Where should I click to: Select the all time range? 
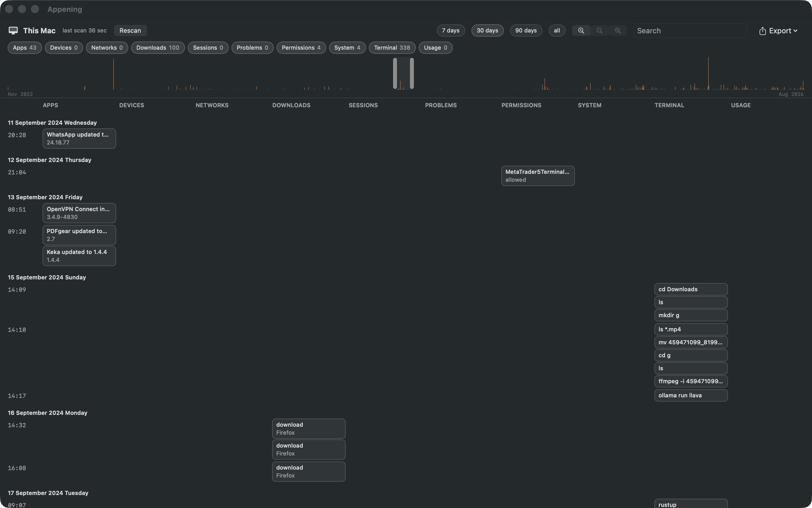[557, 30]
